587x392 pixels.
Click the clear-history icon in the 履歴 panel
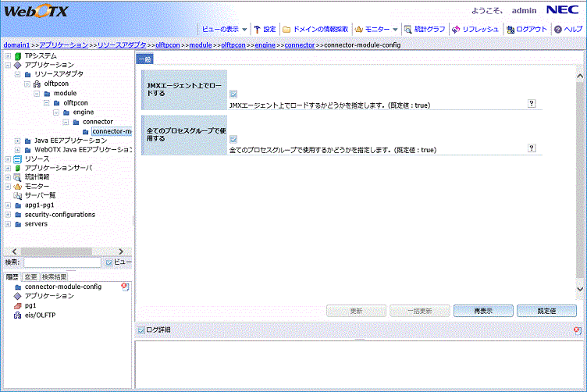[x=125, y=287]
